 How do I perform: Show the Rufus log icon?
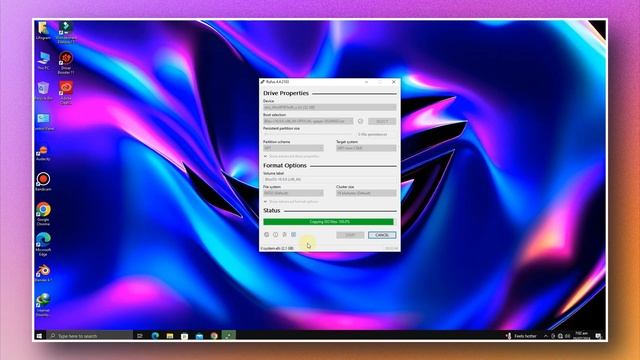click(x=293, y=235)
